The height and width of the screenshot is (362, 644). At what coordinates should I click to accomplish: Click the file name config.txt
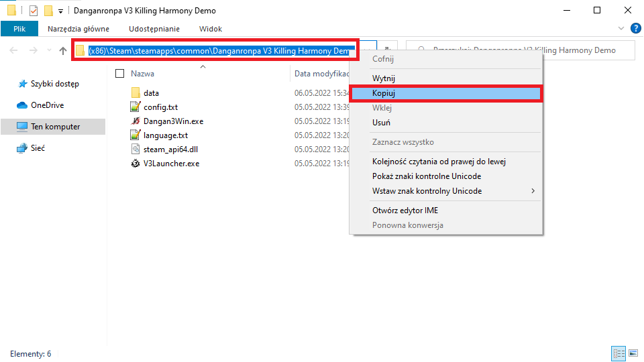160,107
